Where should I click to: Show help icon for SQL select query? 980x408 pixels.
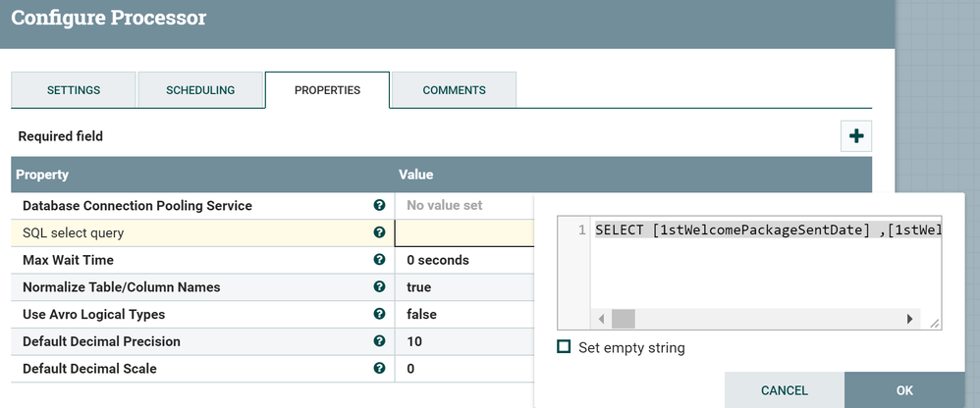tap(379, 233)
